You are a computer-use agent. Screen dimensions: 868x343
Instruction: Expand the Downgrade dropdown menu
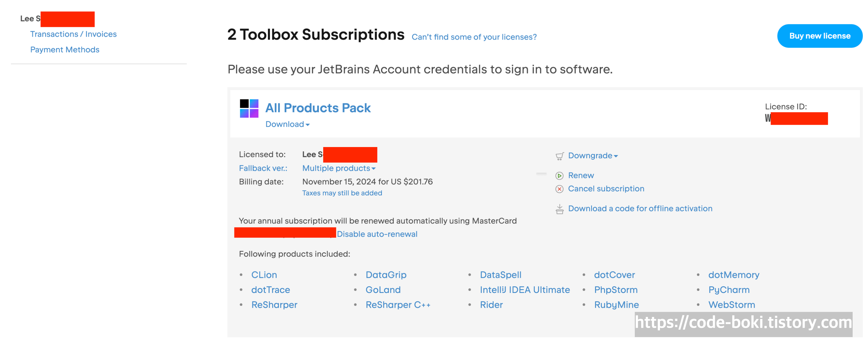[x=593, y=156]
